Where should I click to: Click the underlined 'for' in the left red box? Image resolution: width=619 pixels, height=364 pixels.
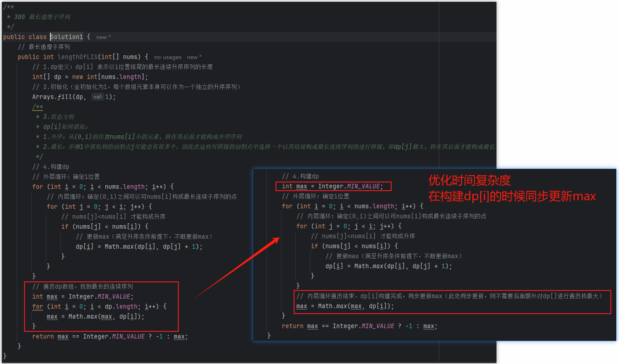(37, 306)
